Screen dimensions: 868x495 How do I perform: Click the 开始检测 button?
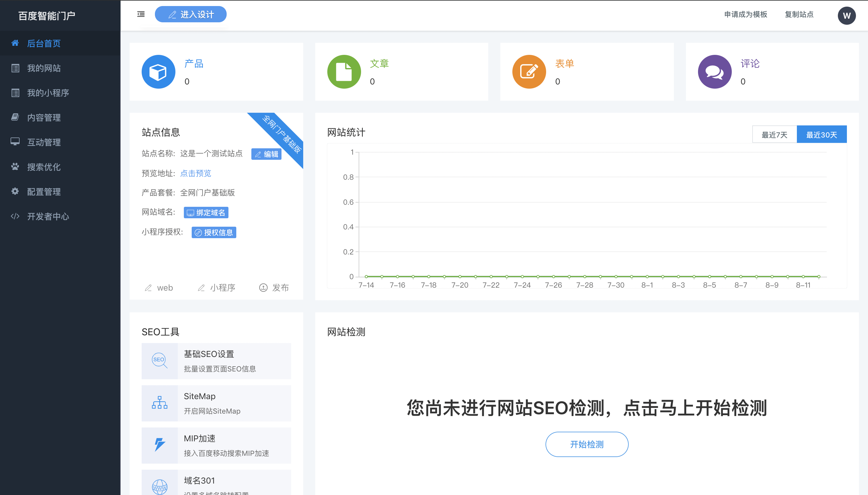587,444
